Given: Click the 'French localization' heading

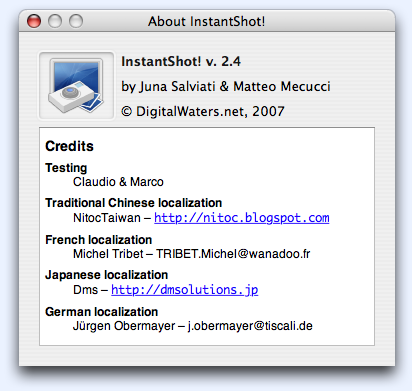Looking at the screenshot, I should [x=99, y=240].
